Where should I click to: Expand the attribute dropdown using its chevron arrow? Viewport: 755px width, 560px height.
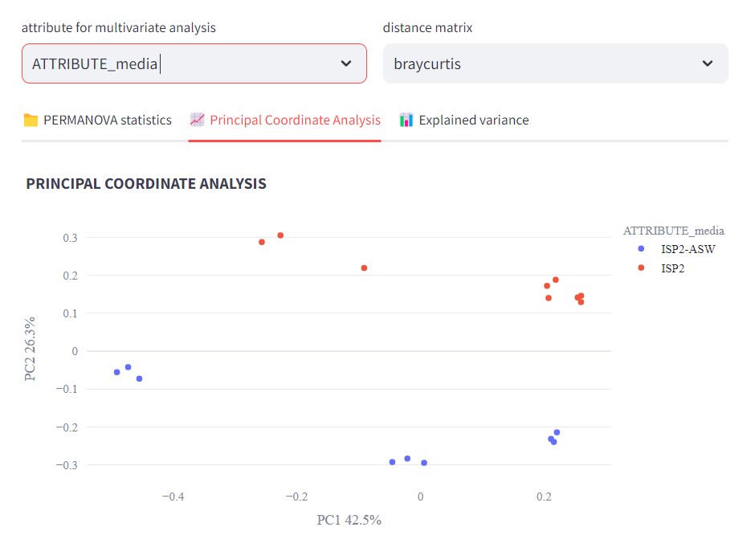pos(346,63)
